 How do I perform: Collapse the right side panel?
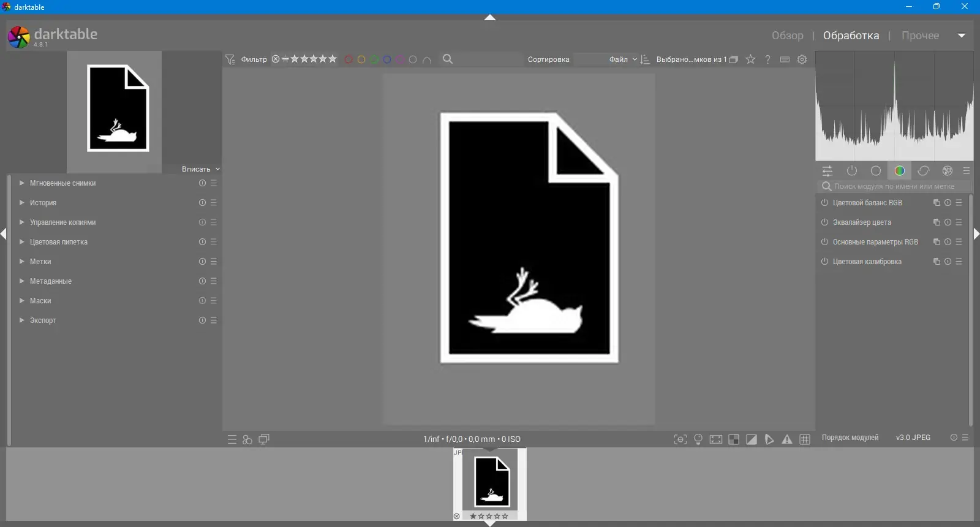pos(976,234)
